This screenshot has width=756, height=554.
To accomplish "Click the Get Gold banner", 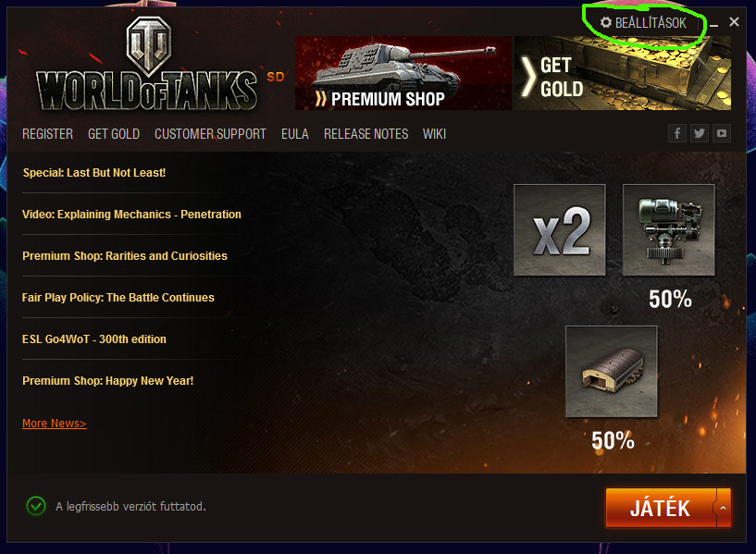I will coord(623,73).
